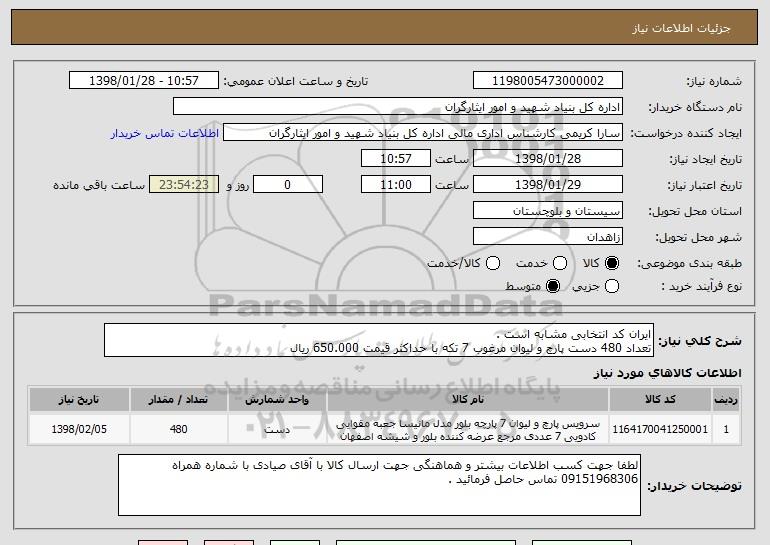Click the توضیحات خریدار label
The width and height of the screenshot is (770, 545).
coord(694,486)
